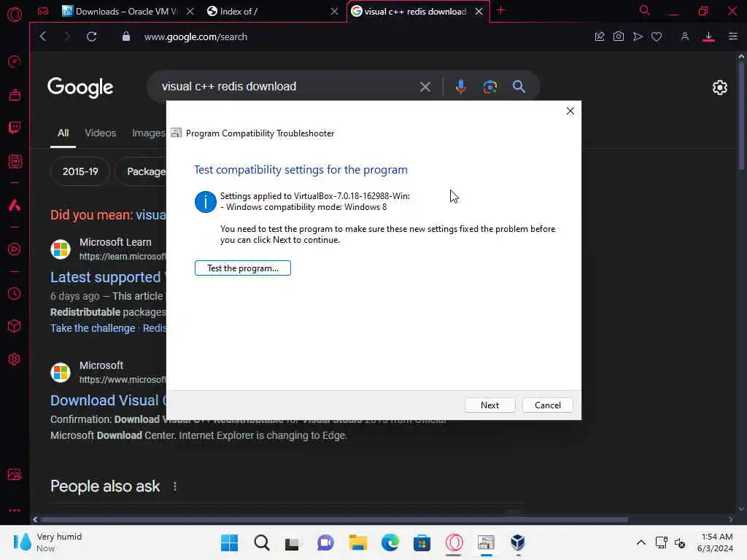Click the Google voice search microphone
The height and width of the screenshot is (560, 747).
click(x=460, y=86)
